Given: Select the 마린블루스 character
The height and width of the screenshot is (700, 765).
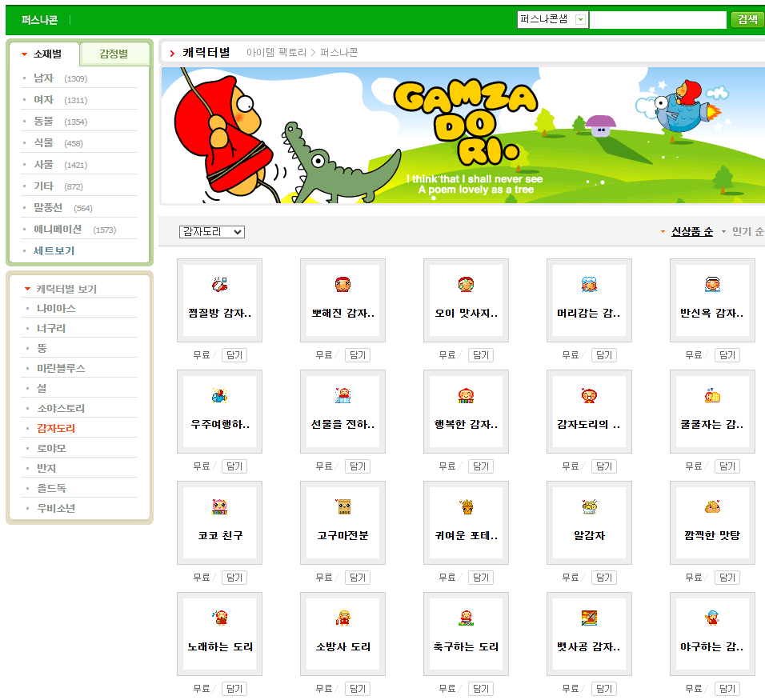Looking at the screenshot, I should click(x=61, y=368).
